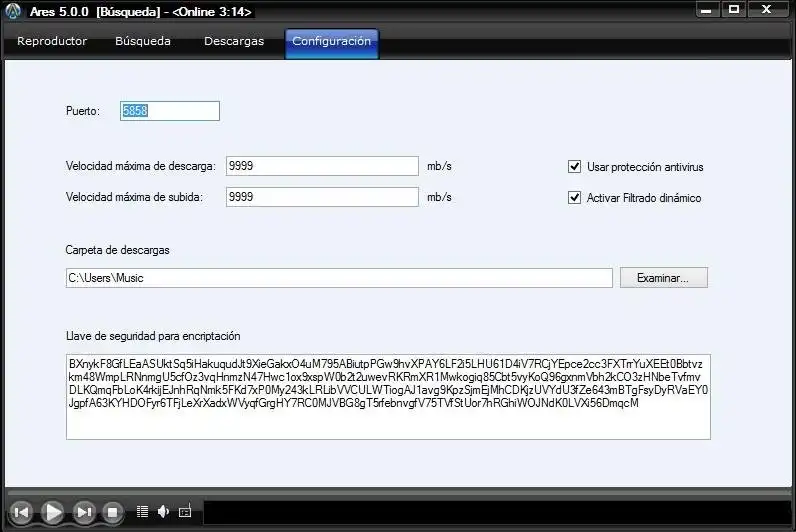Skip to the next track
The width and height of the screenshot is (796, 532).
(84, 512)
